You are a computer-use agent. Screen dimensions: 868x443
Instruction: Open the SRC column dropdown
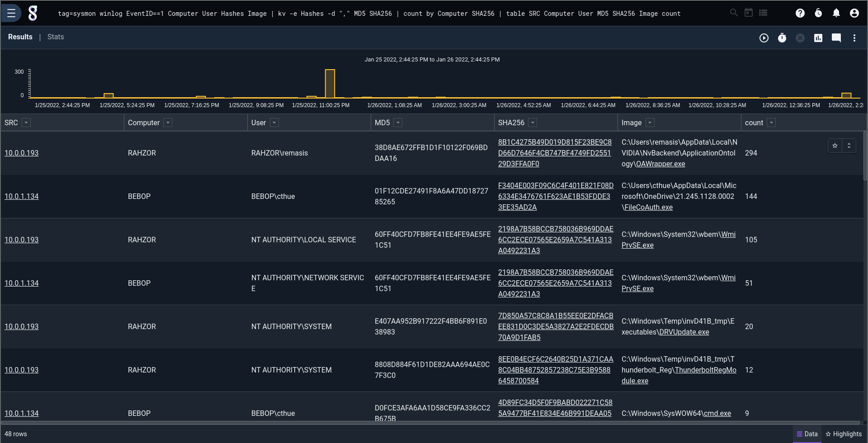click(26, 123)
